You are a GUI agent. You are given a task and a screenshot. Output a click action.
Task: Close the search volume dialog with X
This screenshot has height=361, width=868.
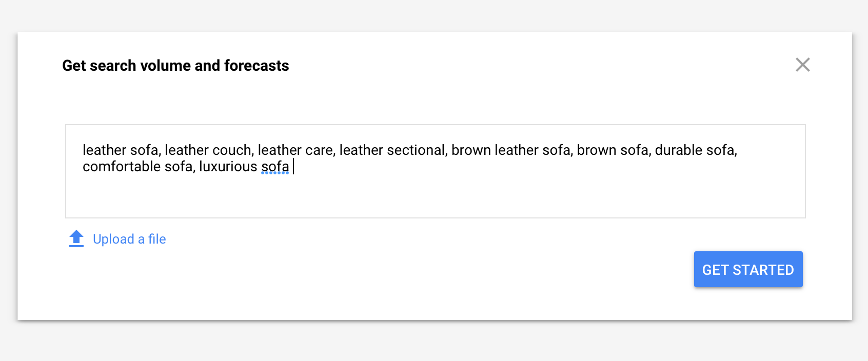[802, 65]
